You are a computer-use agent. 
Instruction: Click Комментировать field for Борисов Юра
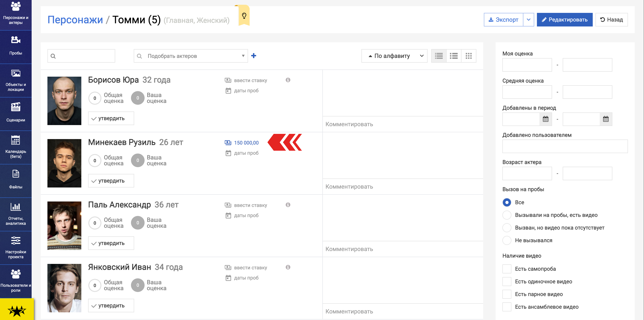403,124
